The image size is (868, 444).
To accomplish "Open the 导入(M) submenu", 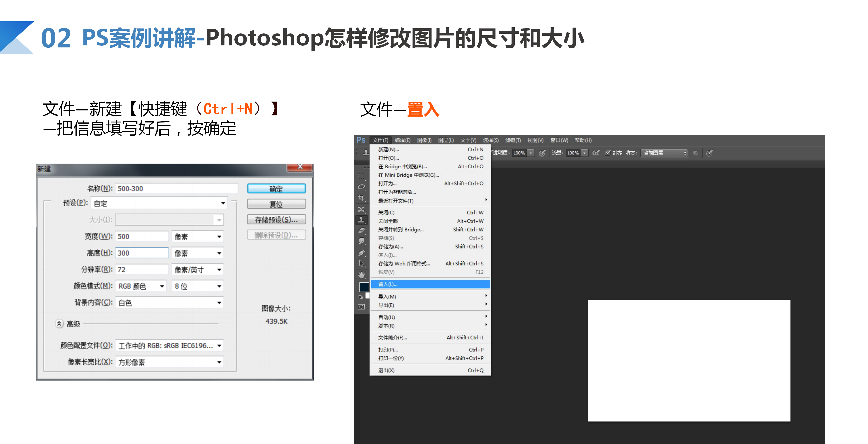I will (x=430, y=296).
